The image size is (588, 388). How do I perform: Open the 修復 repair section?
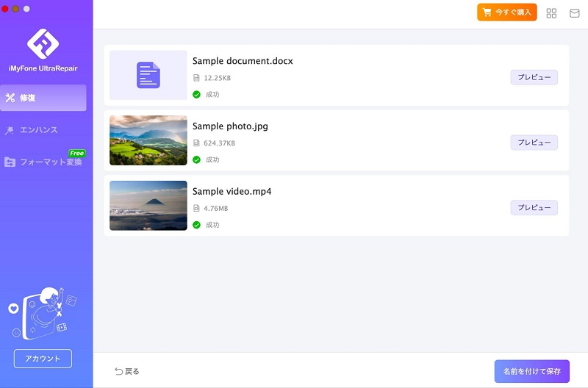(43, 98)
